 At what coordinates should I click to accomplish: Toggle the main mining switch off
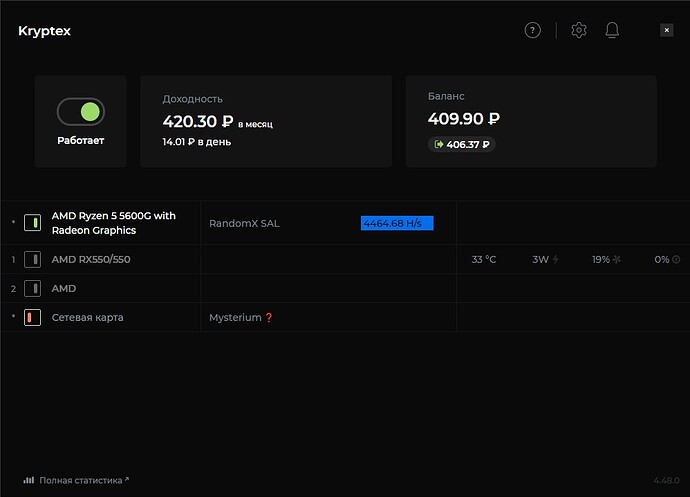click(x=81, y=112)
